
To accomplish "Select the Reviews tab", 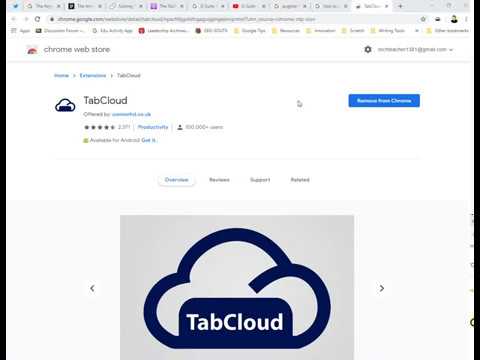I will pos(219,180).
